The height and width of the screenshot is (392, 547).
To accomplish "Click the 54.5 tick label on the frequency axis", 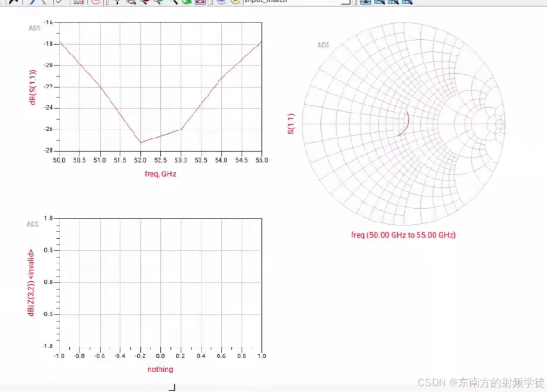I will click(x=241, y=160).
